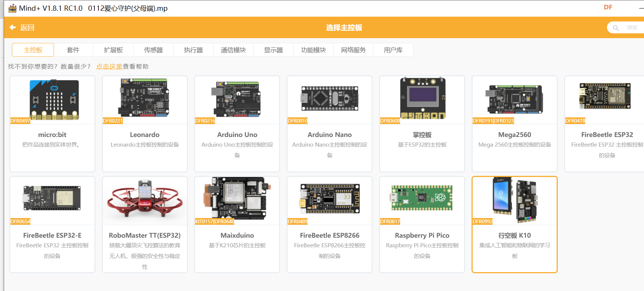
Task: Click the 返回 back button
Action: (22, 27)
